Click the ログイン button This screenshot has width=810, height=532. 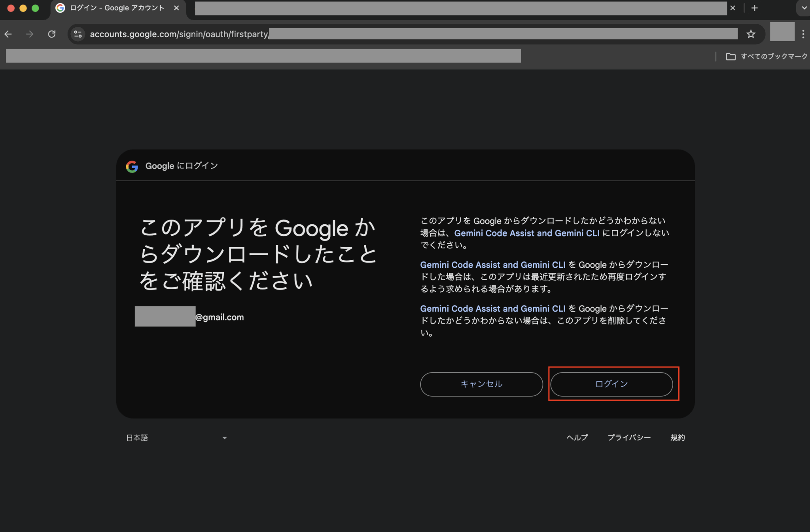point(611,384)
